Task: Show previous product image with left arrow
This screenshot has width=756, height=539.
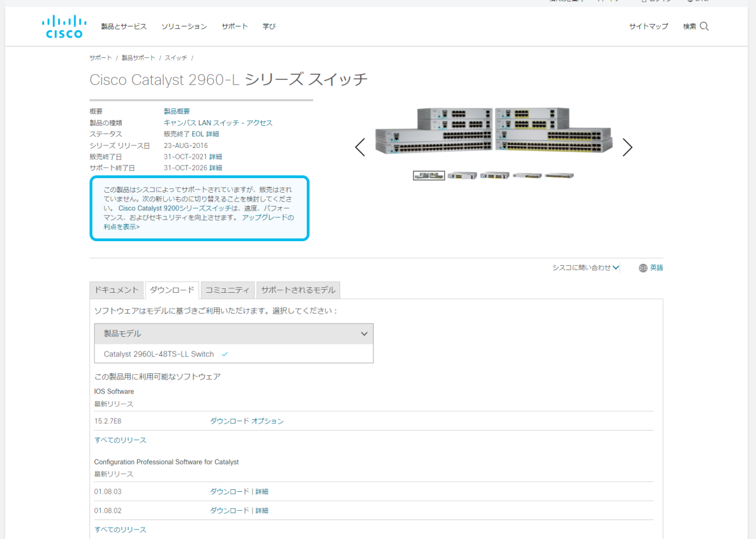Action: coord(360,147)
